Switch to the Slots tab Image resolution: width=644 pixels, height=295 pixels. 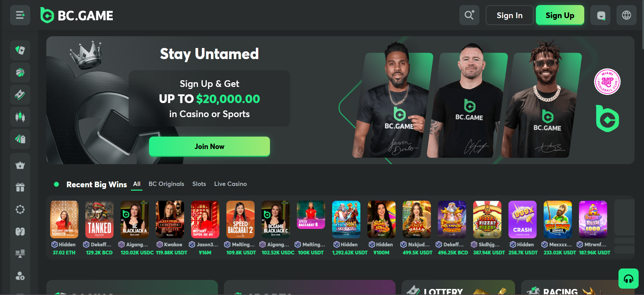tap(199, 184)
